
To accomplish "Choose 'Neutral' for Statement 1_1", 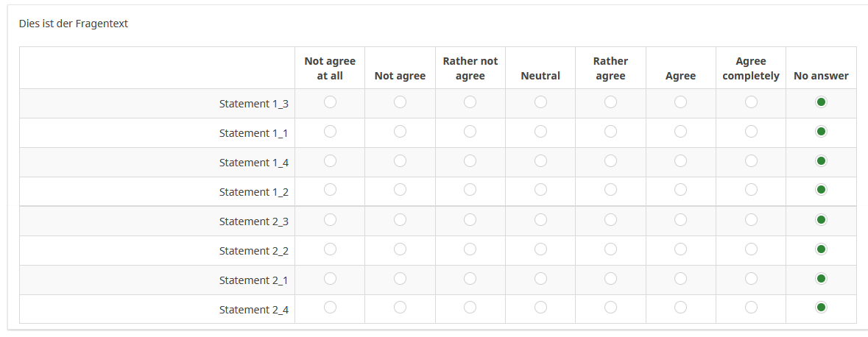I will click(540, 132).
